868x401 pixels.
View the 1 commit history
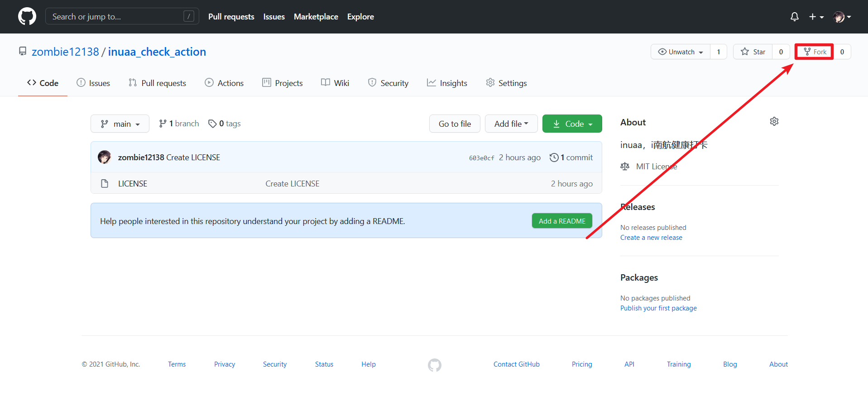point(571,158)
